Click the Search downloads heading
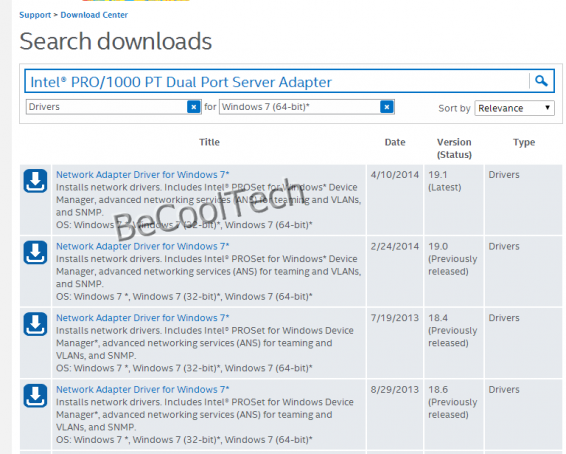 click(116, 41)
